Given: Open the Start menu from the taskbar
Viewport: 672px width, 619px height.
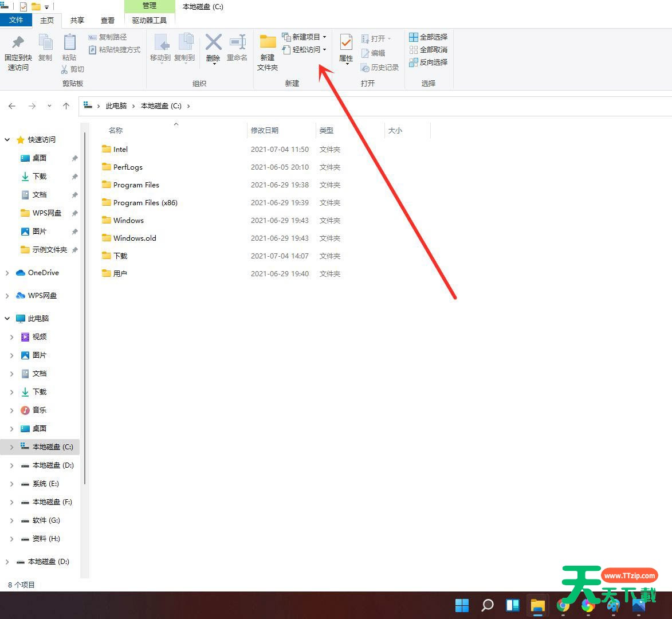Looking at the screenshot, I should coord(462,605).
